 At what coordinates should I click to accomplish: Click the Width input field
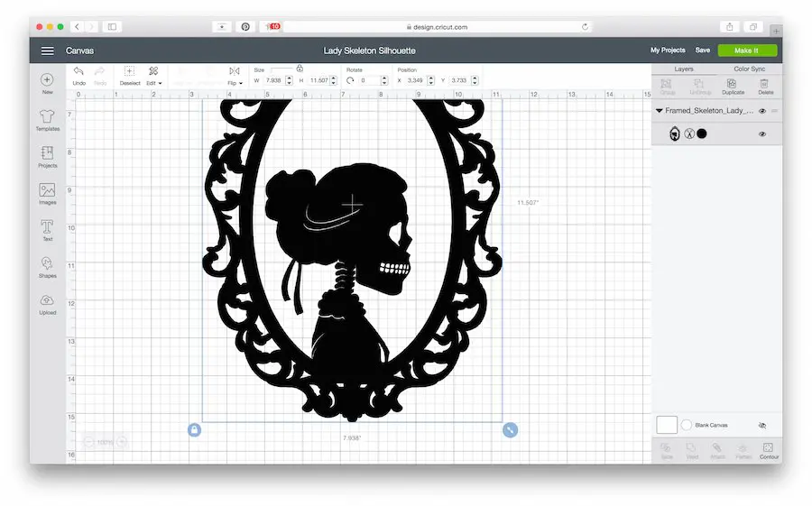274,80
